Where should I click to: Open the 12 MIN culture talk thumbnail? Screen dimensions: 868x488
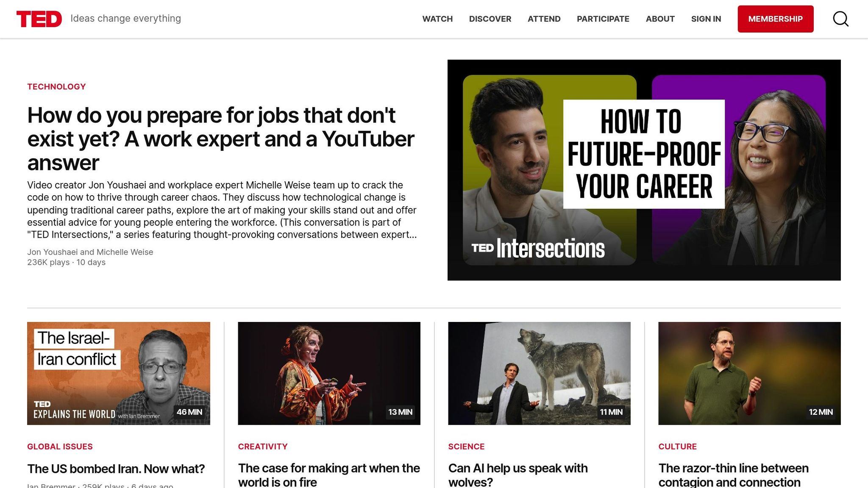749,373
